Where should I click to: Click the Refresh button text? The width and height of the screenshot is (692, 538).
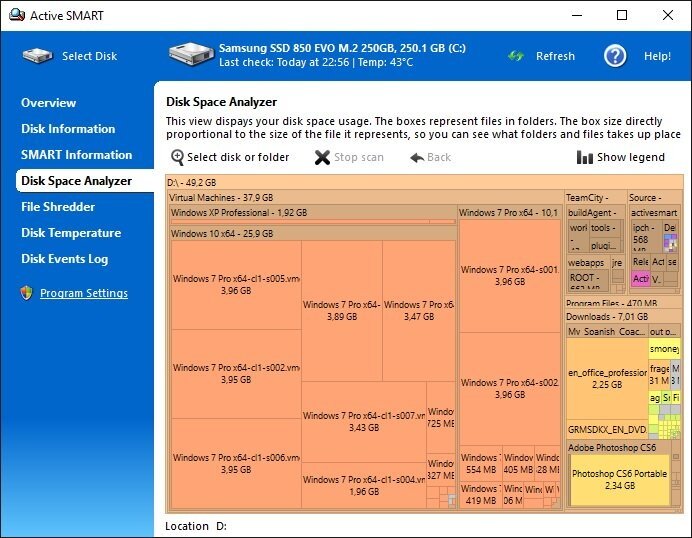[x=555, y=56]
